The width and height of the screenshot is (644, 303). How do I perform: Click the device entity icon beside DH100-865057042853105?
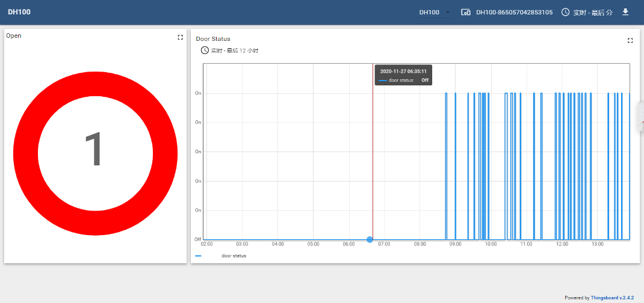point(466,12)
